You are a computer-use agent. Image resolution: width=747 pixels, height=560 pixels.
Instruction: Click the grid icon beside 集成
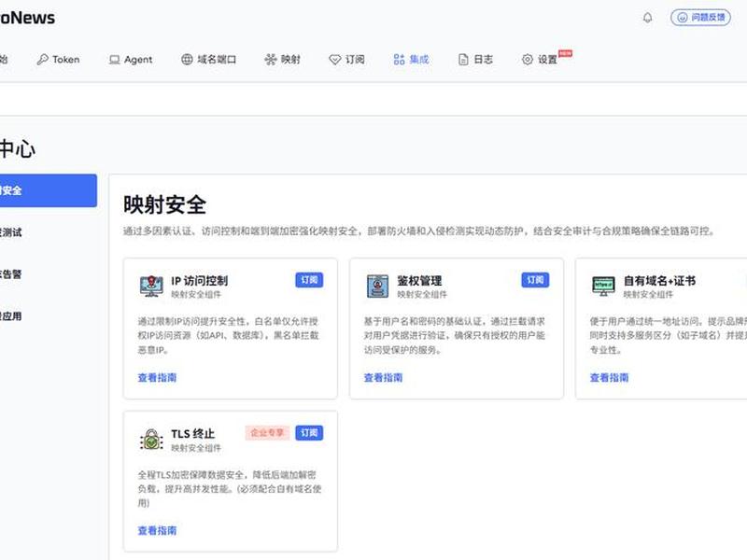[400, 60]
